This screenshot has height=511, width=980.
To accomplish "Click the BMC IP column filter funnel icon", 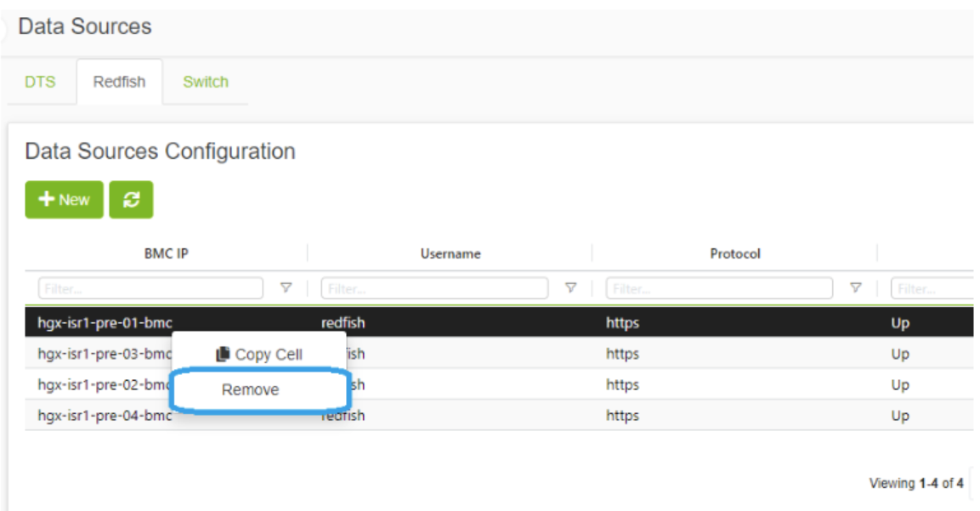I will coord(286,288).
